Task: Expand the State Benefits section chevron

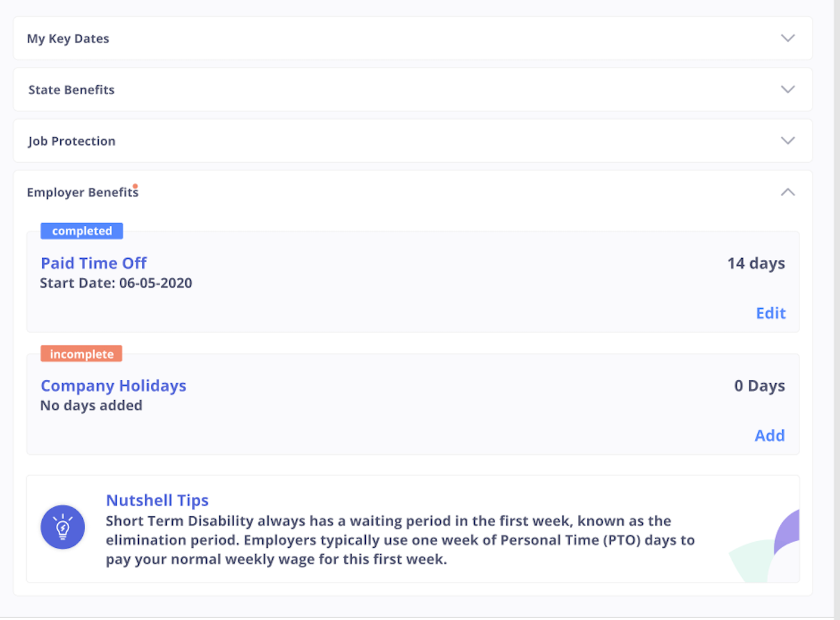Action: point(788,89)
